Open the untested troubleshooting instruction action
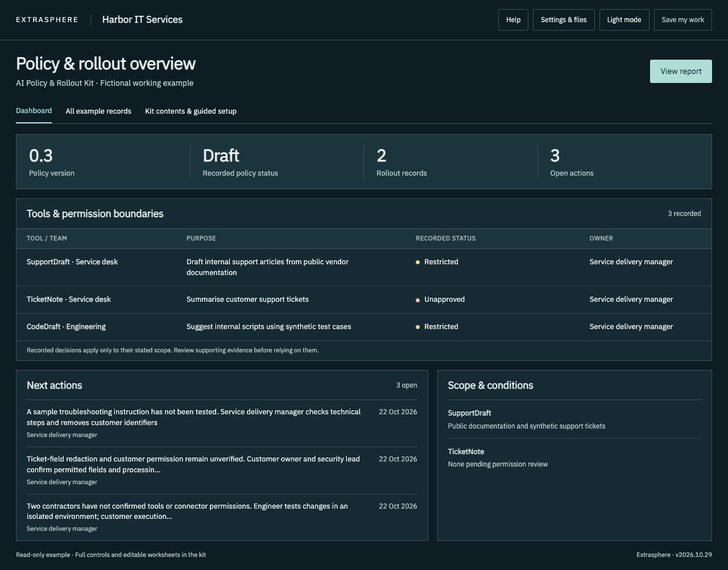Screen dimensions: 728x570 coord(222,423)
